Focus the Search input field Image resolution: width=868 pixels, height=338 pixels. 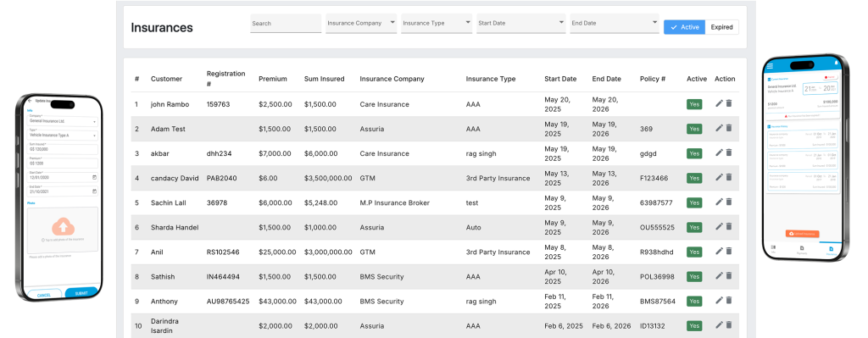click(x=286, y=23)
